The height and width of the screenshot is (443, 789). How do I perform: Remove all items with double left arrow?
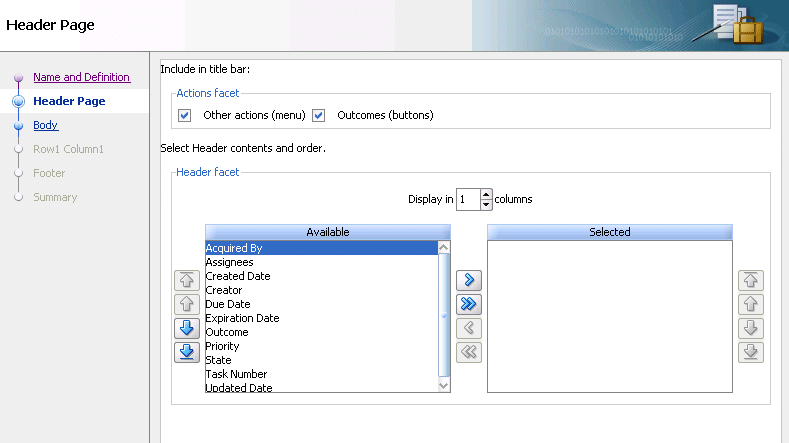point(469,352)
